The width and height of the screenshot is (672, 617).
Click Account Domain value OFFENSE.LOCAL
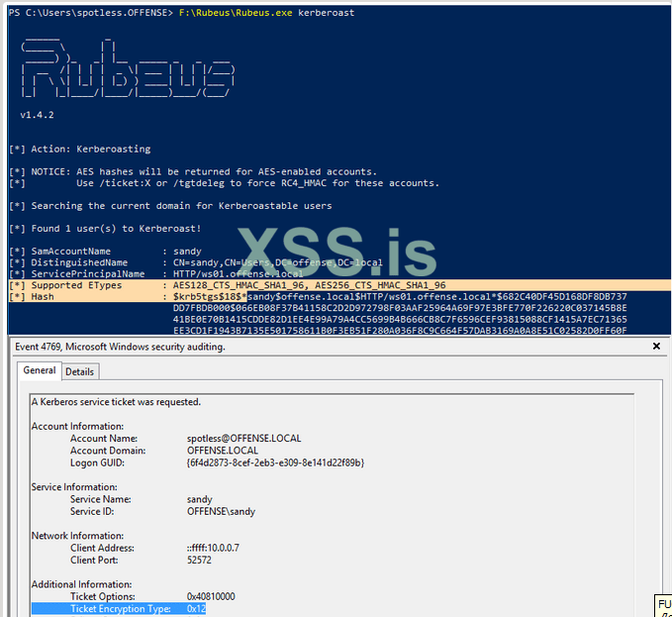click(223, 451)
